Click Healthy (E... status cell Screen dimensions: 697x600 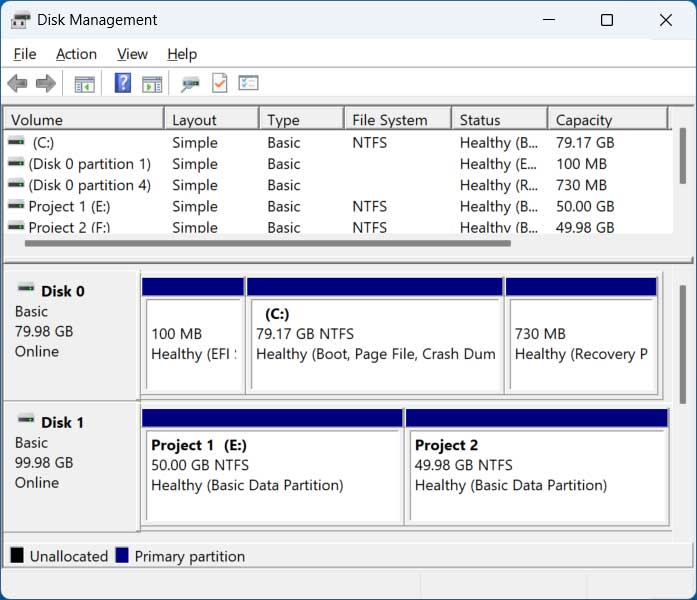[499, 164]
